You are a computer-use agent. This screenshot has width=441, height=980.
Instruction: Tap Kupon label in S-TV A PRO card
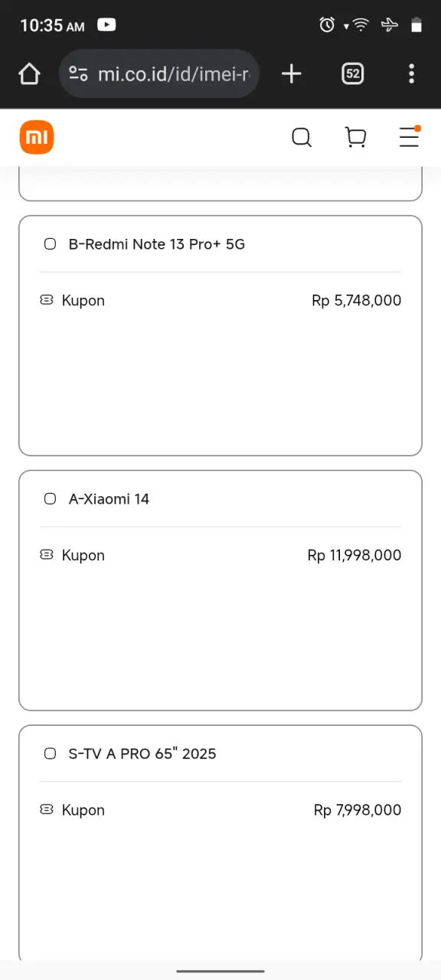point(83,811)
